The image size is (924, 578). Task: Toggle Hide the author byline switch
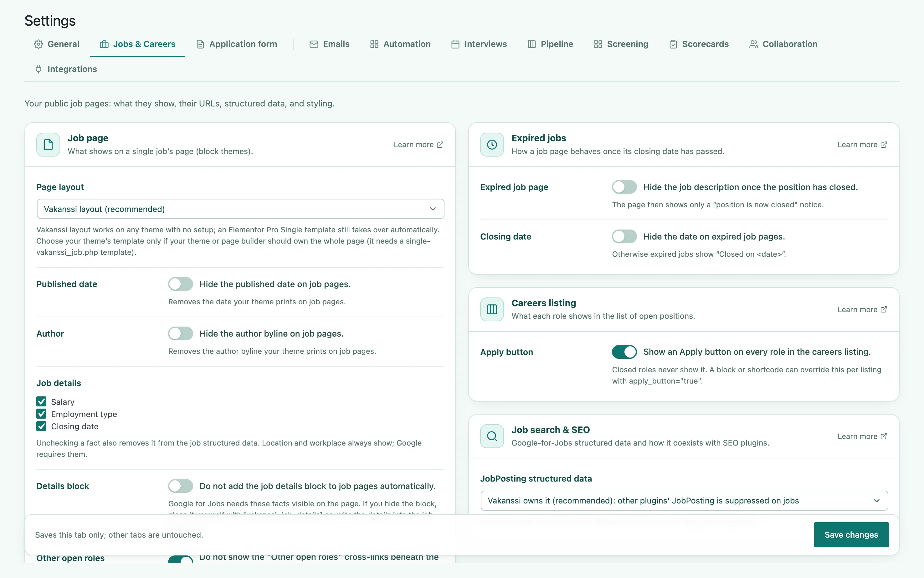pyautogui.click(x=180, y=333)
